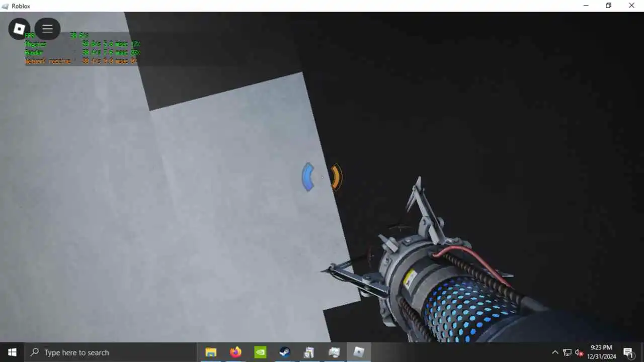
Task: Launch Firefox from the taskbar
Action: [235, 352]
